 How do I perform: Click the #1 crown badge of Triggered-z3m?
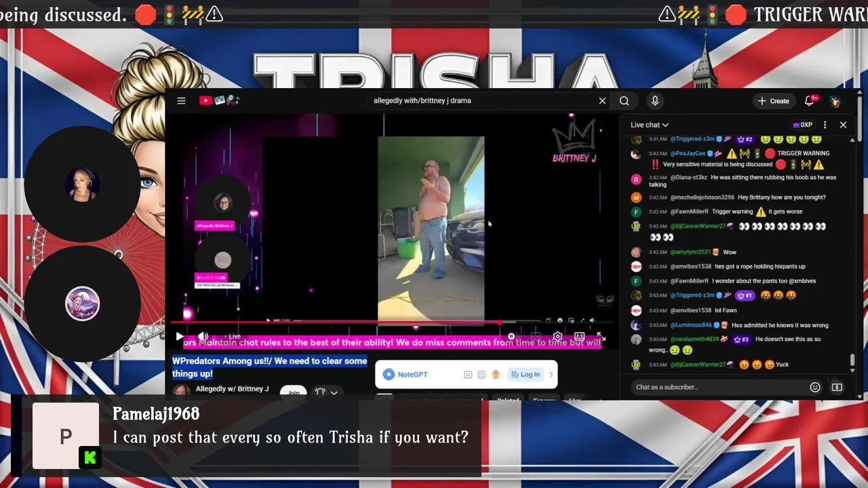point(745,296)
